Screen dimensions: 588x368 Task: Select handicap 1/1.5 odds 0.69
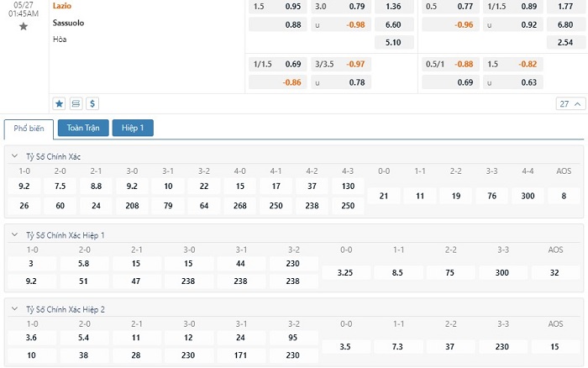click(278, 64)
